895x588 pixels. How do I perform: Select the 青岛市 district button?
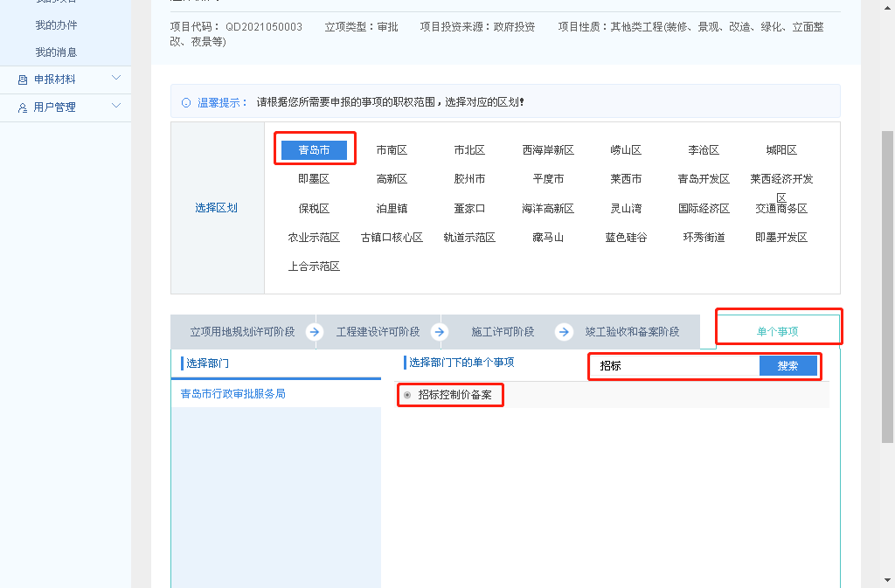click(x=314, y=150)
